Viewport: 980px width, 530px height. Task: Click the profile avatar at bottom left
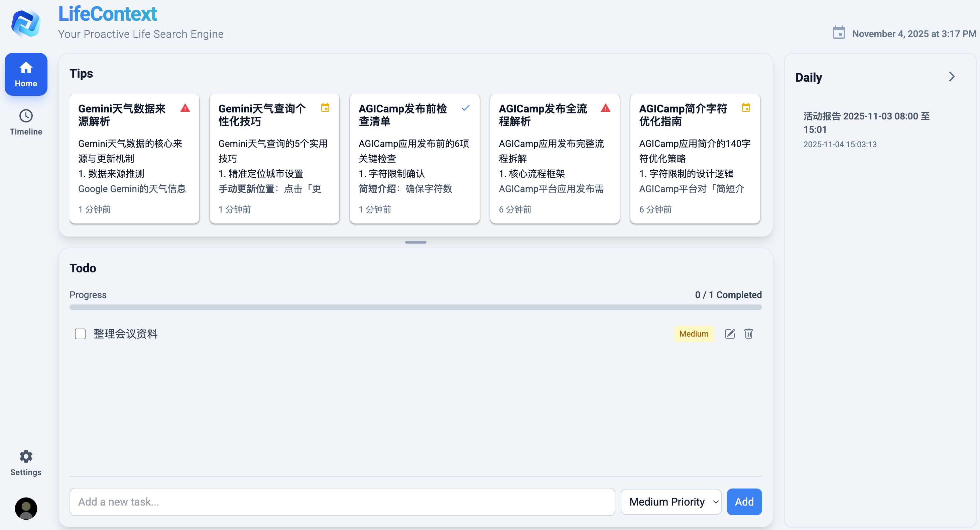[x=25, y=508]
